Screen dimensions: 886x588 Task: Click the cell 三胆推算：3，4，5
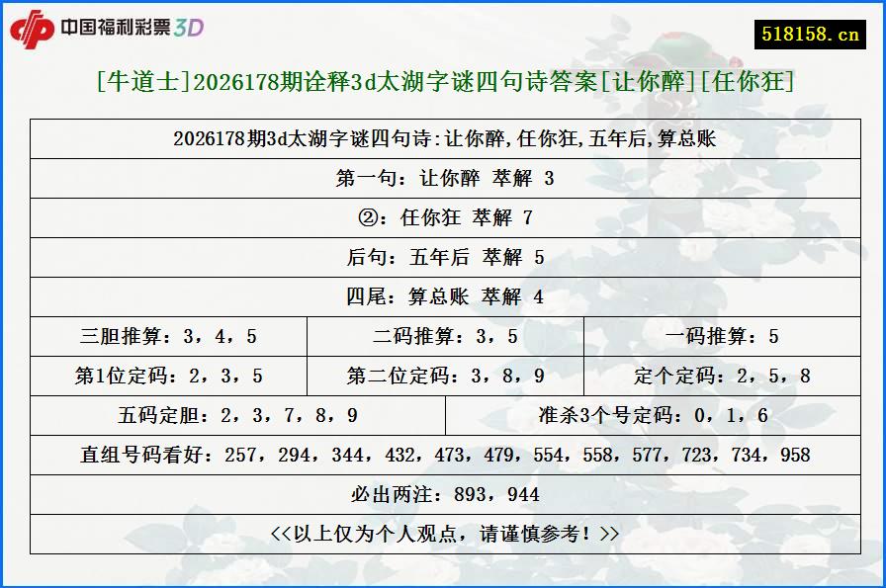click(168, 337)
